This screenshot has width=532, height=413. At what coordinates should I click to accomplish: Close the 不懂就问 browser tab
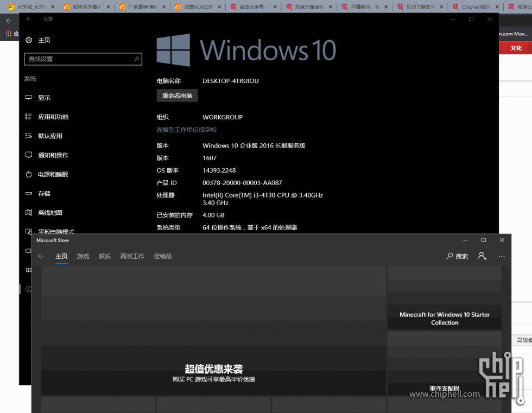coord(386,7)
